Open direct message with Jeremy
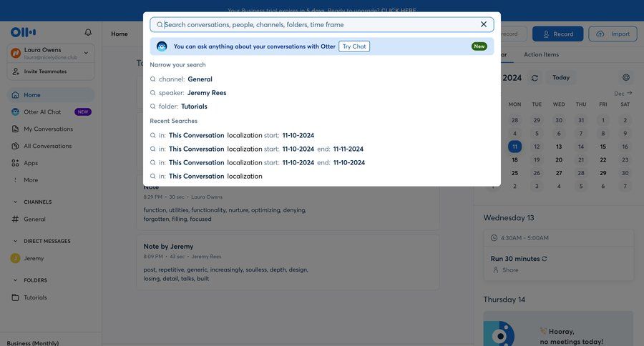The height and width of the screenshot is (346, 644). tap(51, 258)
